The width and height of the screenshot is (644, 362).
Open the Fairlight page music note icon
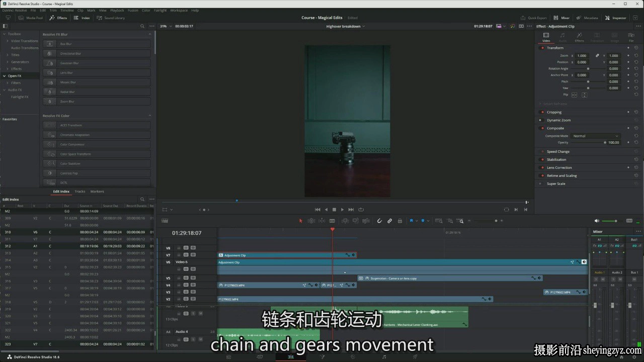pos(384,356)
